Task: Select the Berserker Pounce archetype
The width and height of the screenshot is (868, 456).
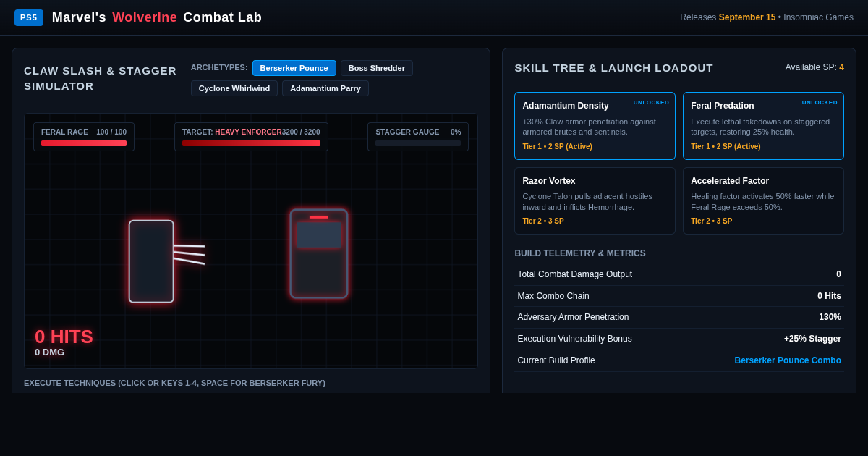Action: coord(294,68)
